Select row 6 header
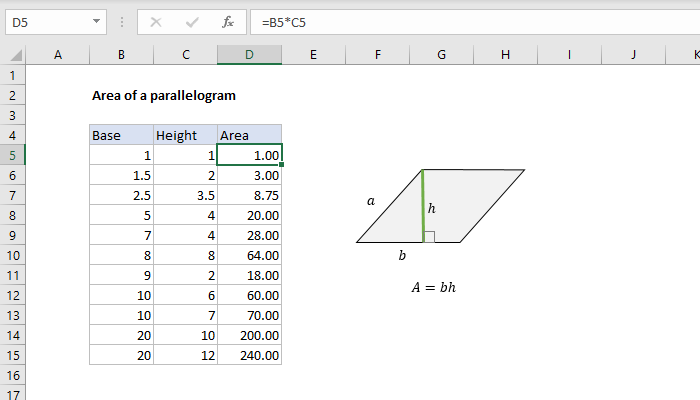The image size is (700, 400). click(12, 175)
